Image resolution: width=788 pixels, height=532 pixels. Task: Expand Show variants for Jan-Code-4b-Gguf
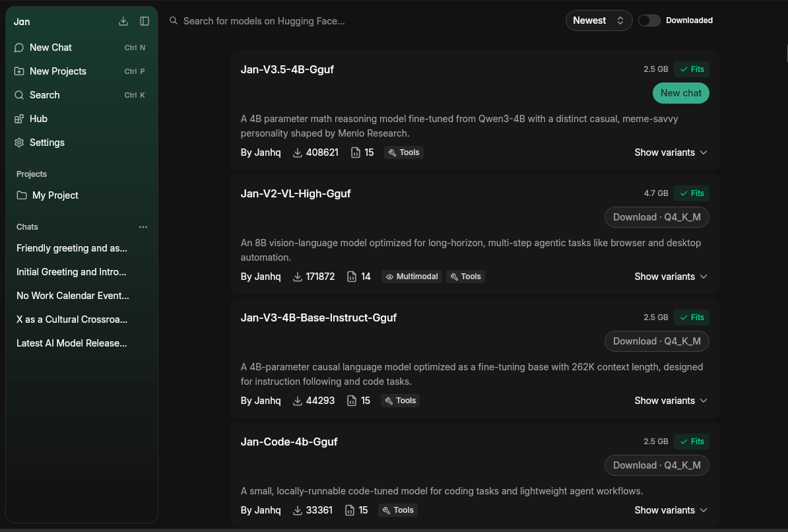671,510
